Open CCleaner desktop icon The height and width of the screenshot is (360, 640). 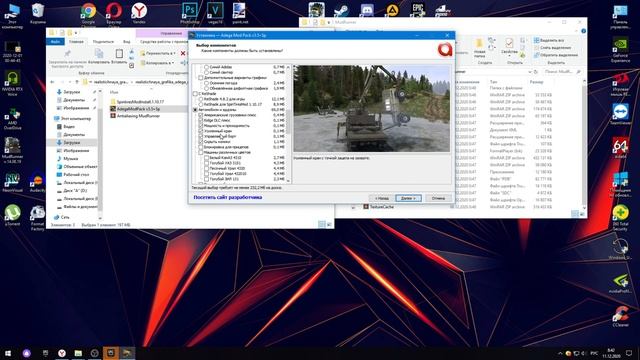[620, 316]
